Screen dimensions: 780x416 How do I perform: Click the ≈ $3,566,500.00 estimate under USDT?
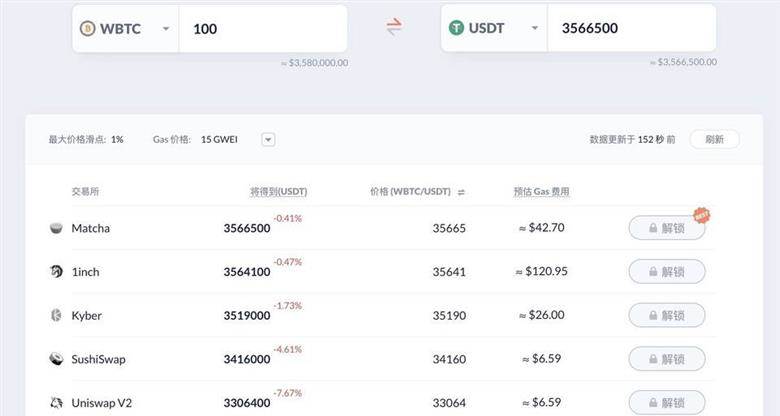pos(683,62)
